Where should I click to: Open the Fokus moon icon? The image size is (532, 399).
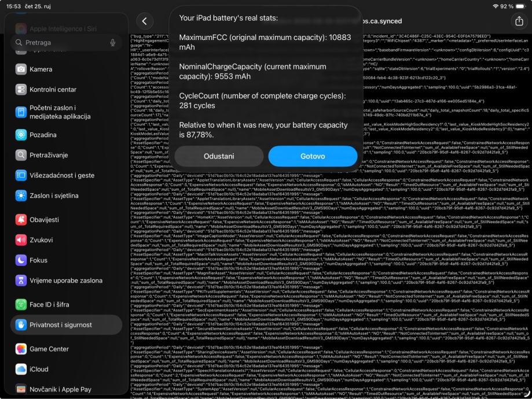[21, 260]
